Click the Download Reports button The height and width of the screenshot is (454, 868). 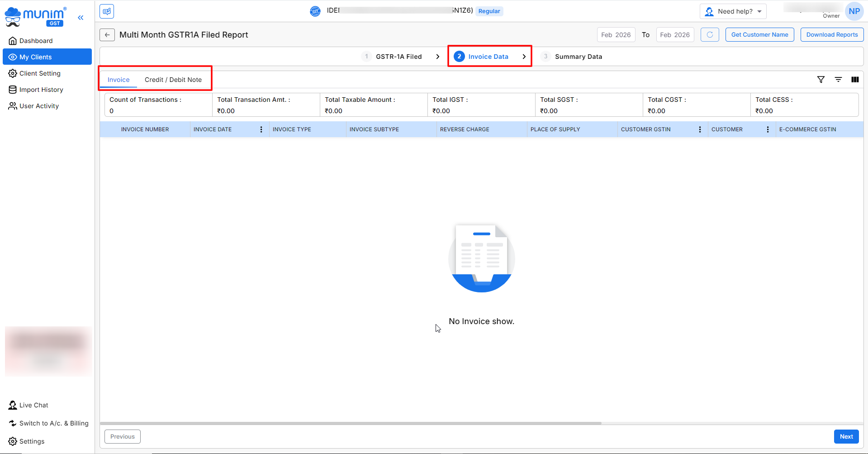point(832,35)
